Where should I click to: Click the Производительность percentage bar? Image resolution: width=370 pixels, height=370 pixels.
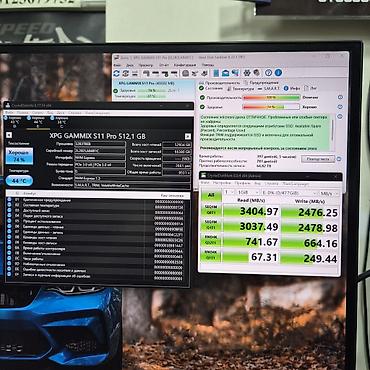pos(271,98)
